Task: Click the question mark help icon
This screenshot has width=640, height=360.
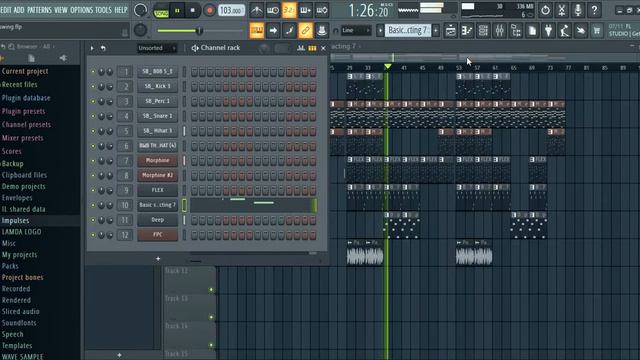Action: (594, 10)
